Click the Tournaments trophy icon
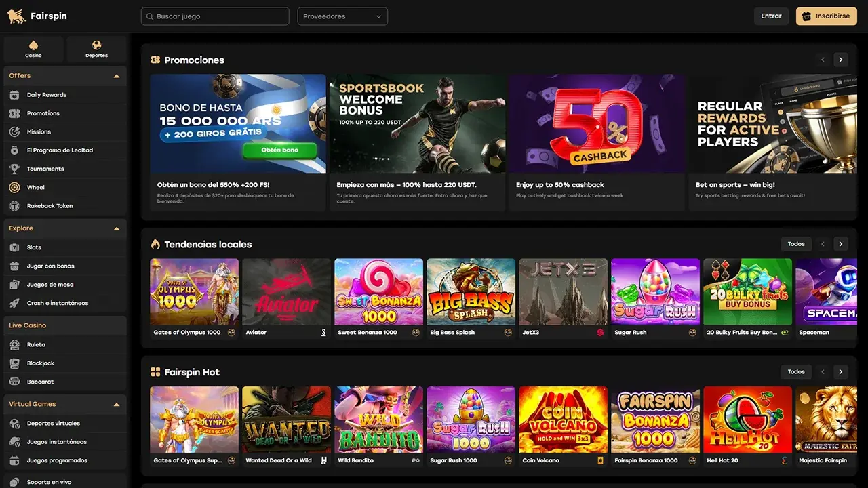This screenshot has height=488, width=868. [14, 169]
